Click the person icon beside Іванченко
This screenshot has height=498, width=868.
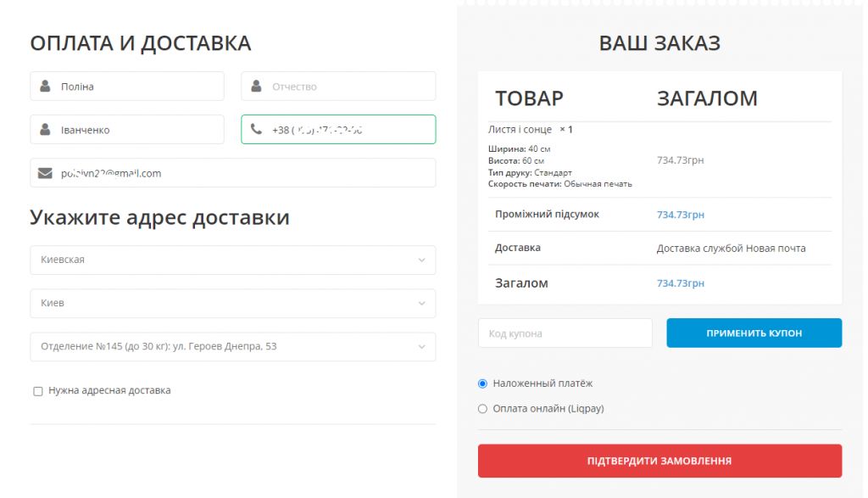coord(45,130)
